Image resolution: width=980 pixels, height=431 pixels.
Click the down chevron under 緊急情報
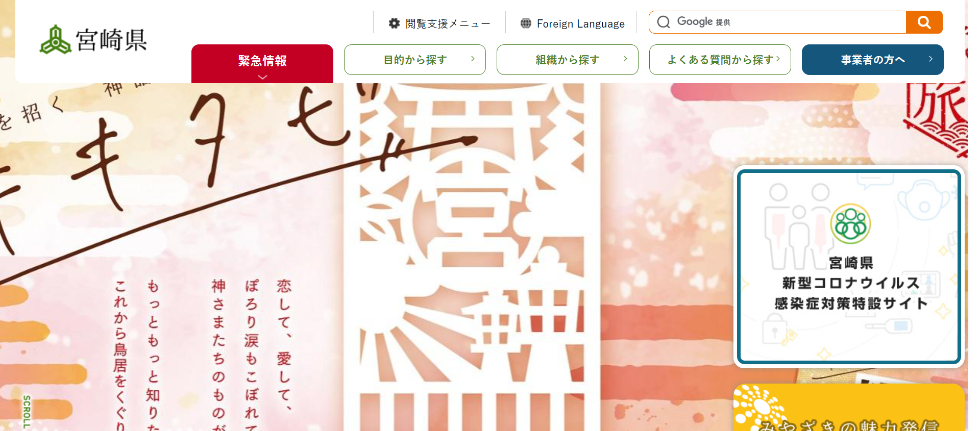[x=262, y=77]
